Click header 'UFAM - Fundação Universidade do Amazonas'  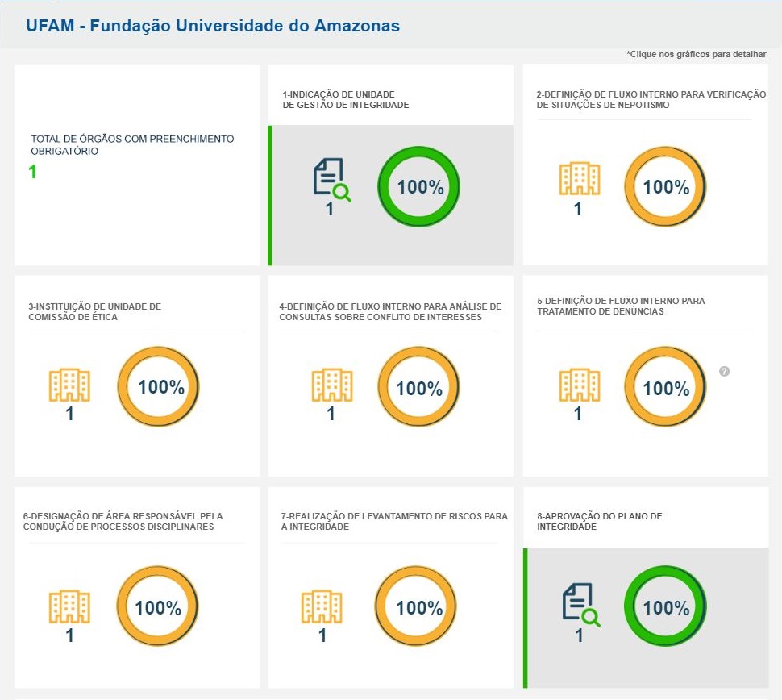point(213,26)
